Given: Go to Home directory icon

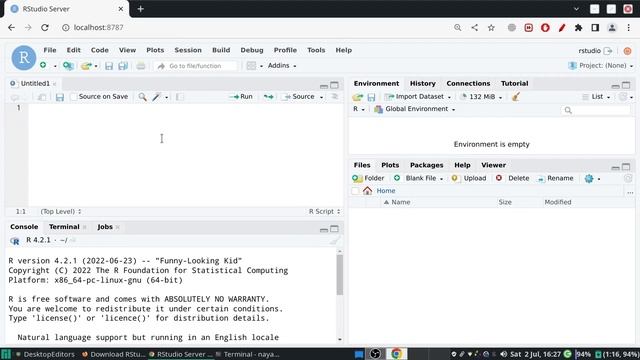Looking at the screenshot, I should pos(367,191).
